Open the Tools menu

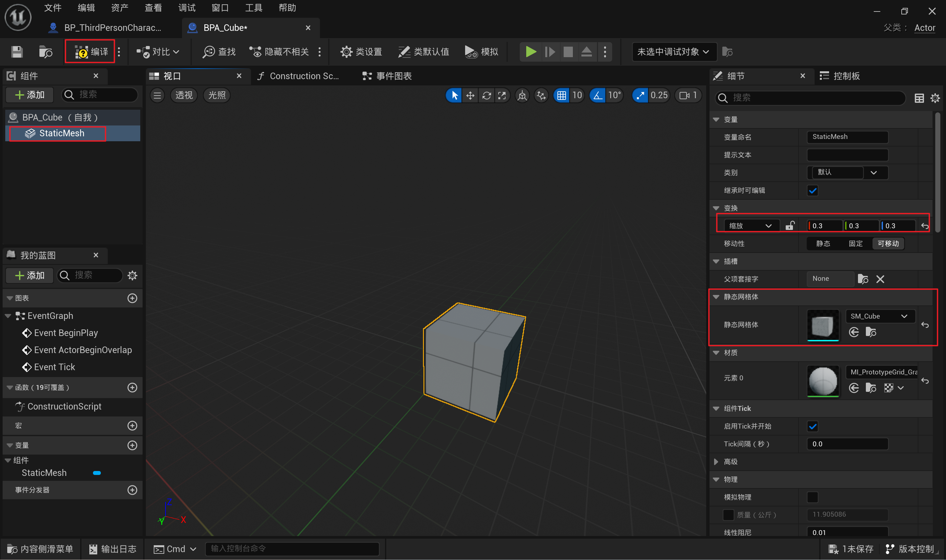[253, 8]
